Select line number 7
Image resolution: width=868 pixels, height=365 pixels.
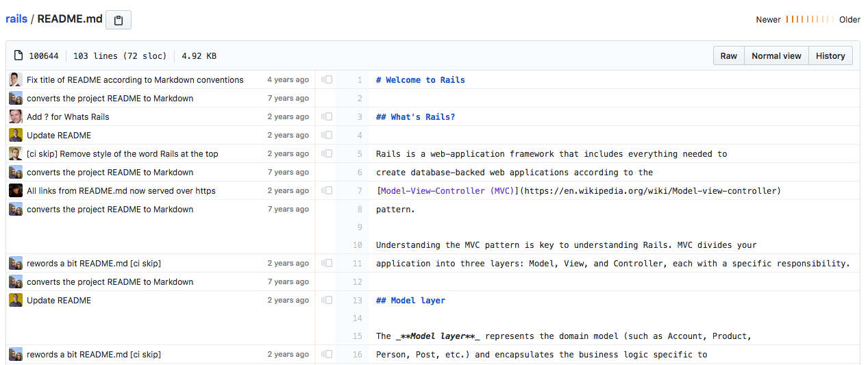(x=358, y=191)
